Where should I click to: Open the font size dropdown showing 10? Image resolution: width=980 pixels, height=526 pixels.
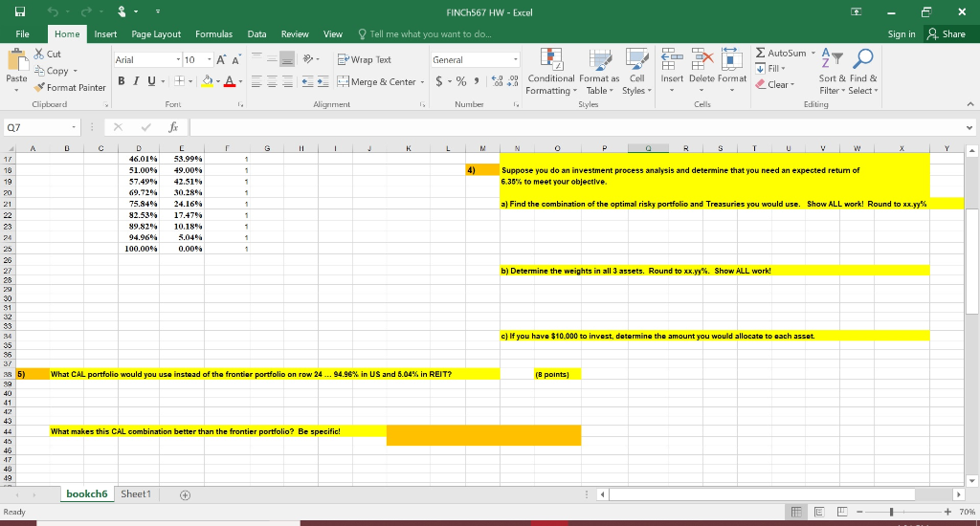(209, 60)
